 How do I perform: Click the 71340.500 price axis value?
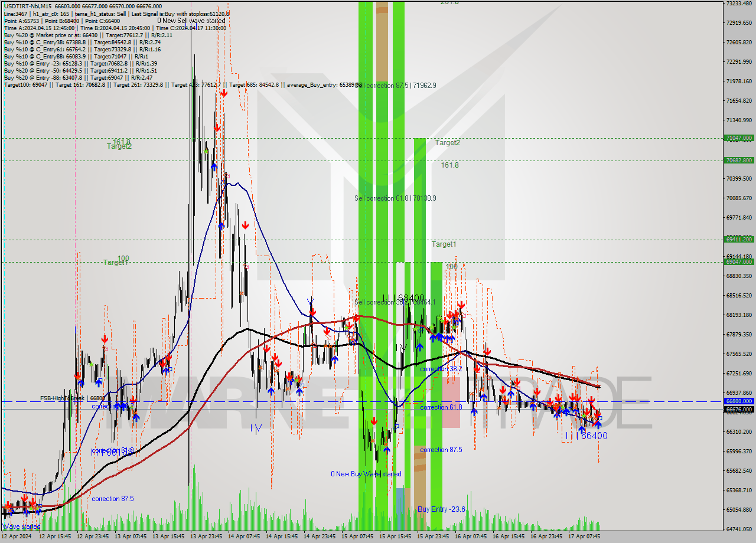(739, 120)
